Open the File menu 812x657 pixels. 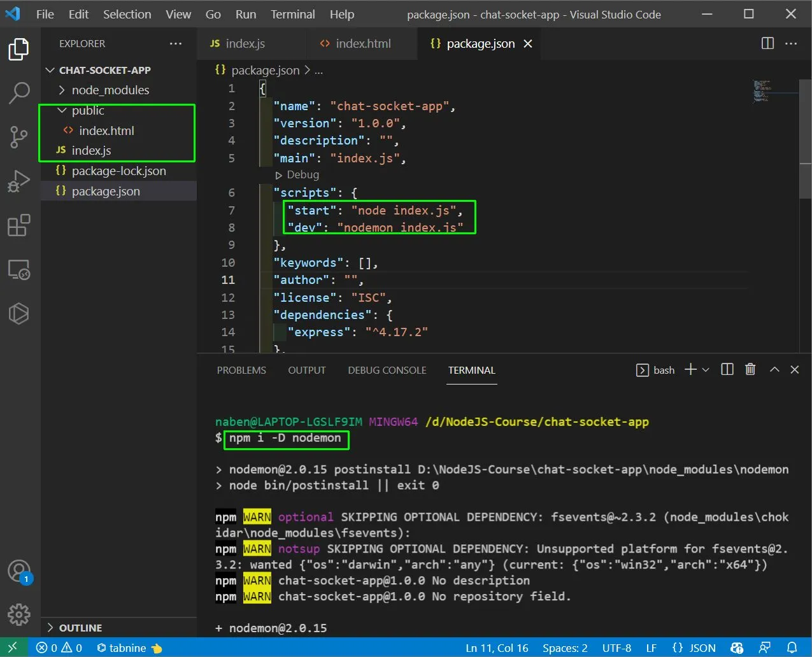coord(45,14)
